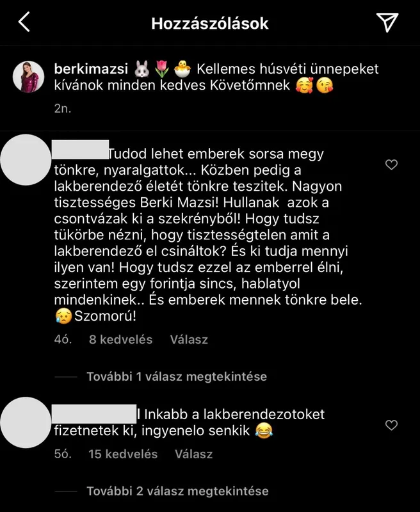Image resolution: width=420 pixels, height=512 pixels.
Task: Tap the first commenter's gray avatar circle
Action: pos(26,159)
